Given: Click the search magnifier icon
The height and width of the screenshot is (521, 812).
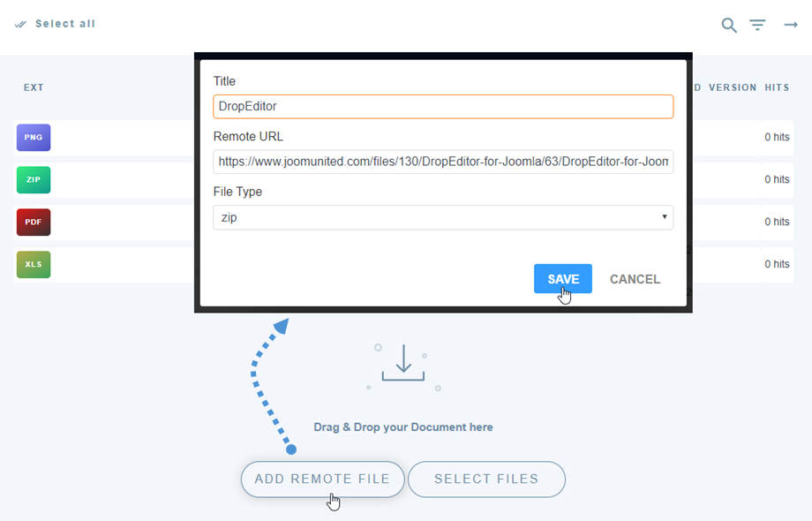Looking at the screenshot, I should 729,26.
